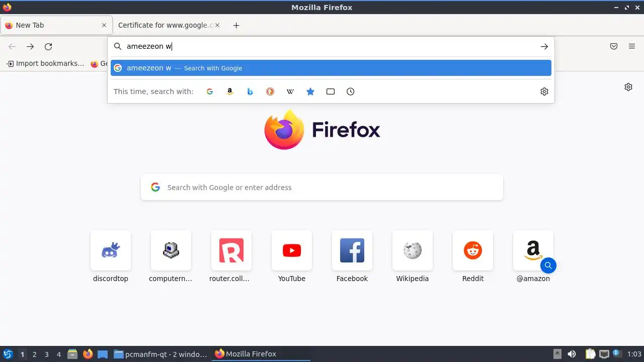Close the New Tab tab

(x=104, y=25)
